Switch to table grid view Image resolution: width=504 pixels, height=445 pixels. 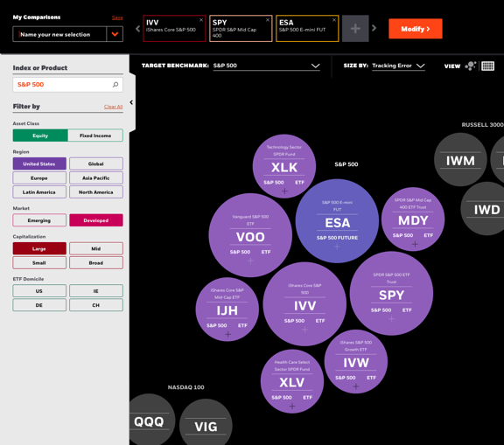pyautogui.click(x=487, y=66)
